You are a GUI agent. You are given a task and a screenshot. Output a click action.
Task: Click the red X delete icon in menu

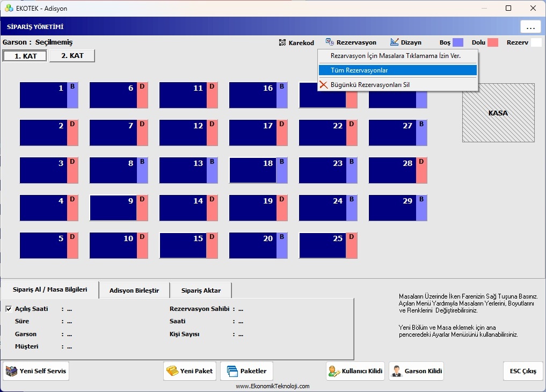point(324,85)
